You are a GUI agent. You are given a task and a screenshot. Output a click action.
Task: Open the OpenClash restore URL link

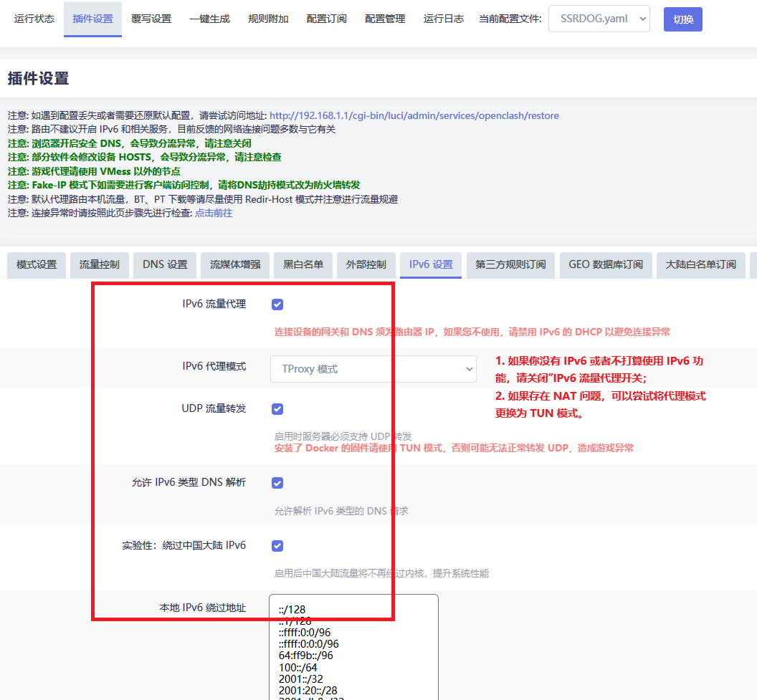coord(414,115)
